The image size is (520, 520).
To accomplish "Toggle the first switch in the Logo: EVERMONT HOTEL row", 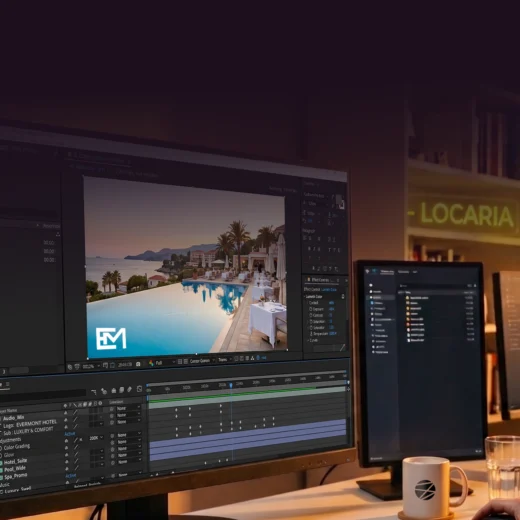I will (66, 419).
